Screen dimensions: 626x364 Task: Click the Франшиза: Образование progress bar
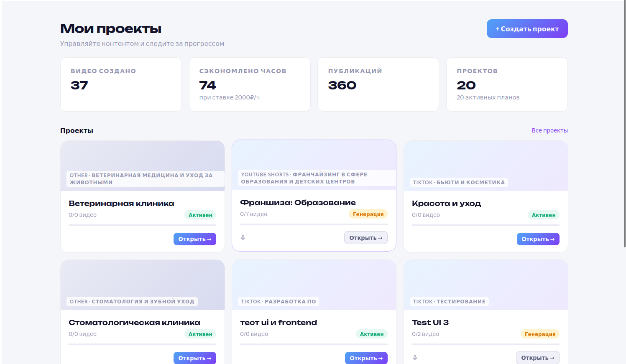[314, 224]
